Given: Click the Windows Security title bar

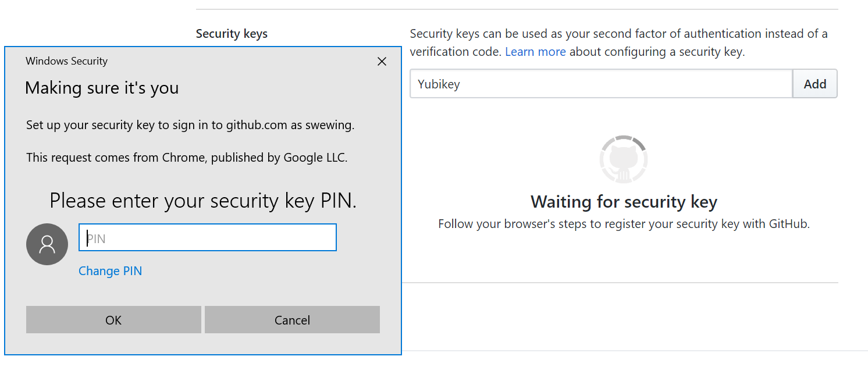Looking at the screenshot, I should 66,61.
